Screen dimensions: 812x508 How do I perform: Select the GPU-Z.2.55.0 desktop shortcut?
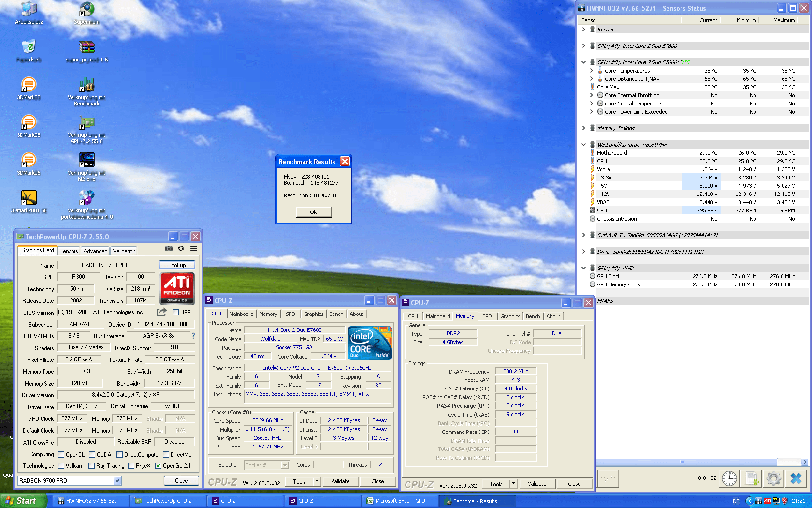pos(87,129)
